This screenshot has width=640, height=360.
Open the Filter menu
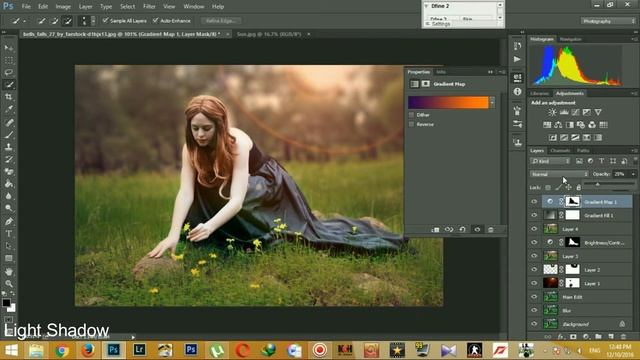tap(149, 7)
